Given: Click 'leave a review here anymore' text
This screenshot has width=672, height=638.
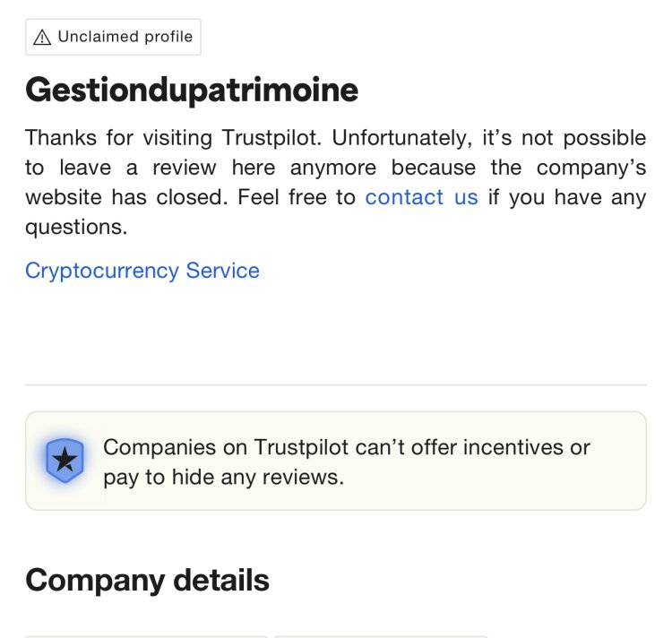Looking at the screenshot, I should click(x=218, y=168).
